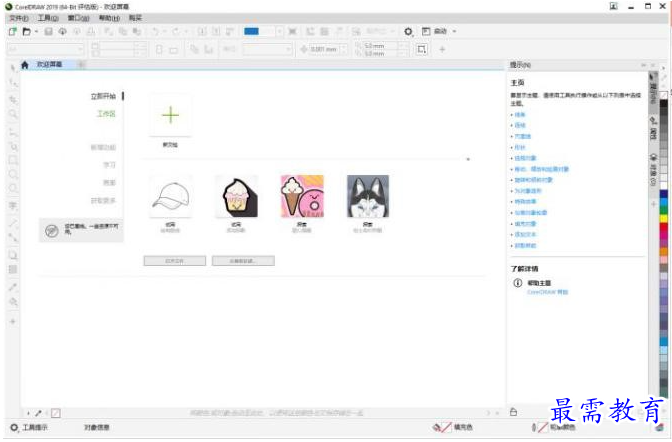
Task: Select the Polygon tool
Action: pos(13,188)
